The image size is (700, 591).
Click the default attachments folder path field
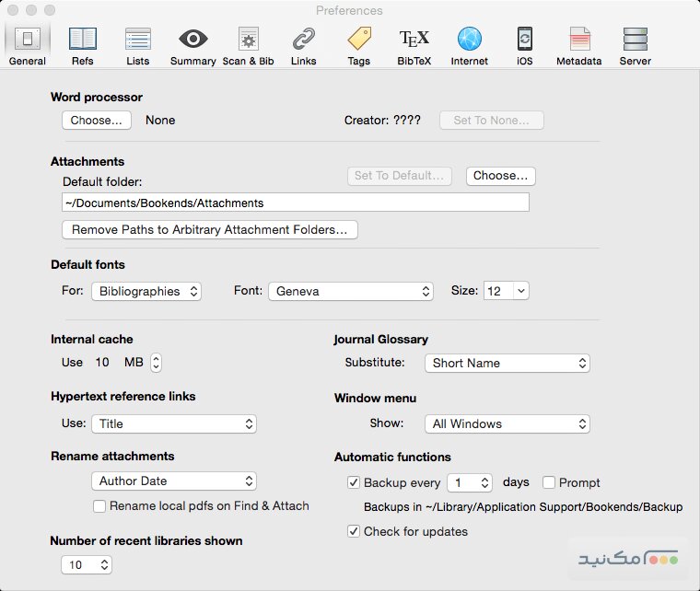coord(295,203)
